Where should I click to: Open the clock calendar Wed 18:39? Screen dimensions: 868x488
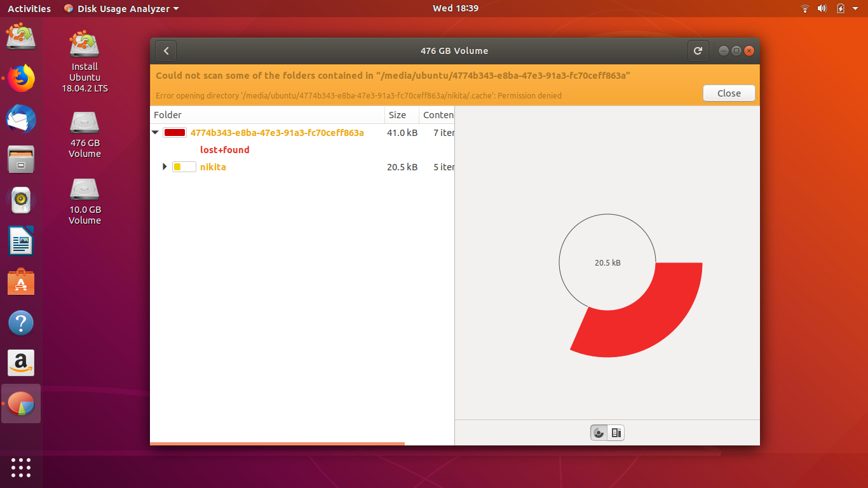coord(456,8)
